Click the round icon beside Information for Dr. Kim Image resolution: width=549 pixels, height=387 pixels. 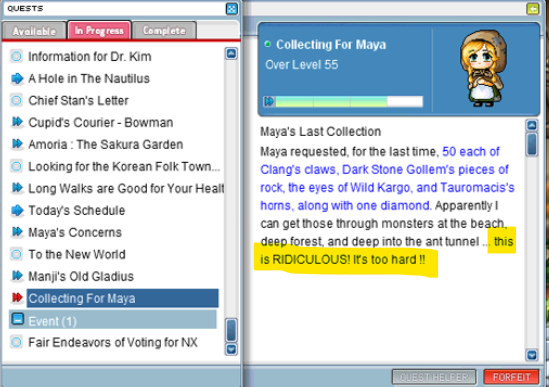(x=16, y=56)
